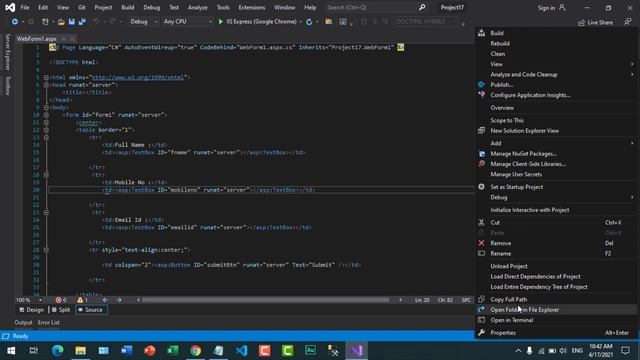
Task: Click the Save All toolbar icon
Action: point(82,22)
